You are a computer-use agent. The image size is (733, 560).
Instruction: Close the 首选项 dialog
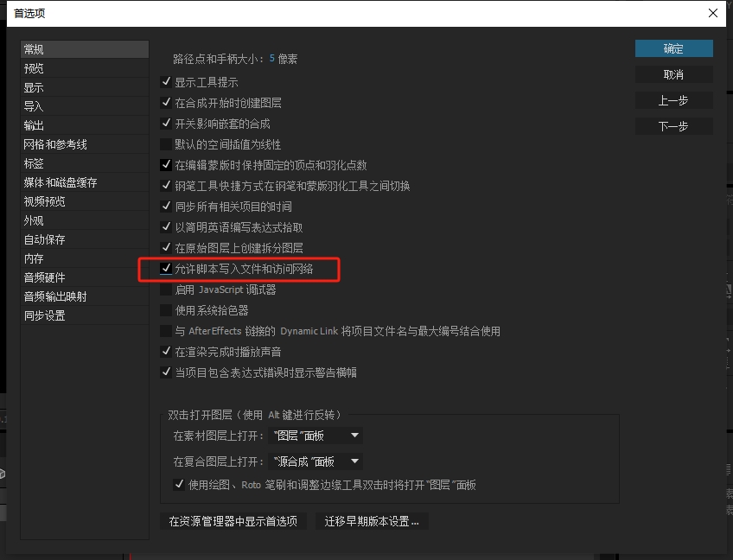pos(713,13)
